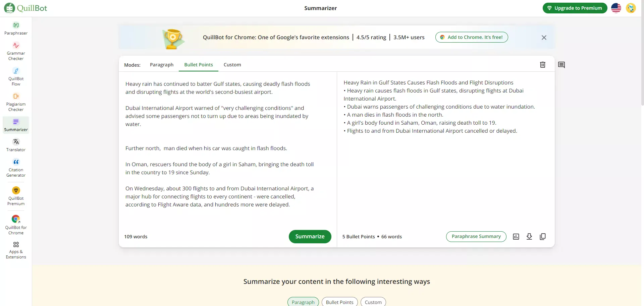Open the Grammar Checker tool
The height and width of the screenshot is (306, 644).
click(16, 51)
